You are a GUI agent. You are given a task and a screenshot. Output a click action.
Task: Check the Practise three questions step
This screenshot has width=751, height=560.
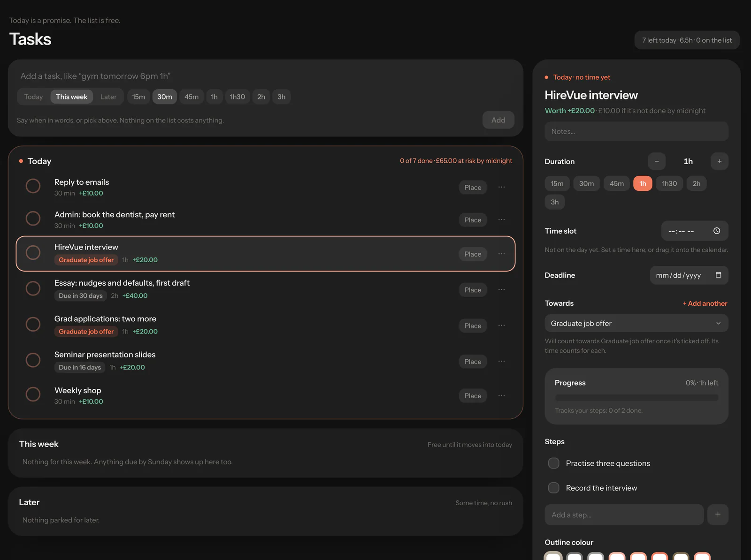coord(554,463)
